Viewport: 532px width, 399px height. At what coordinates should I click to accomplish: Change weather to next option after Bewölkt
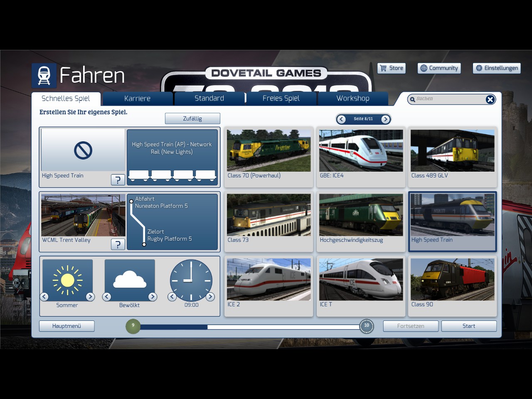click(x=153, y=297)
